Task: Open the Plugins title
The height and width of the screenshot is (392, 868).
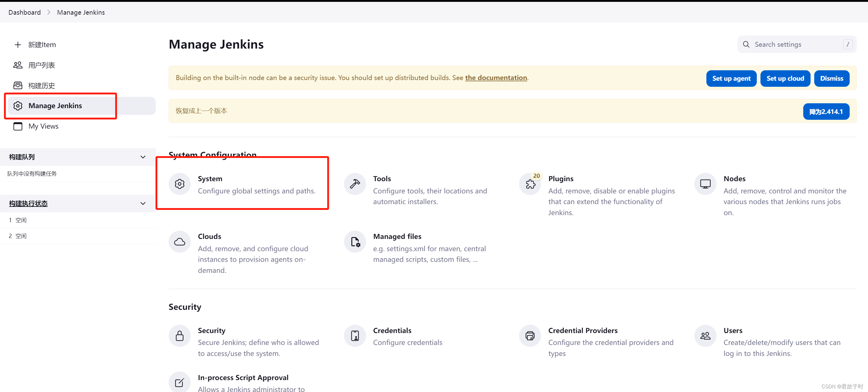Action: 561,179
